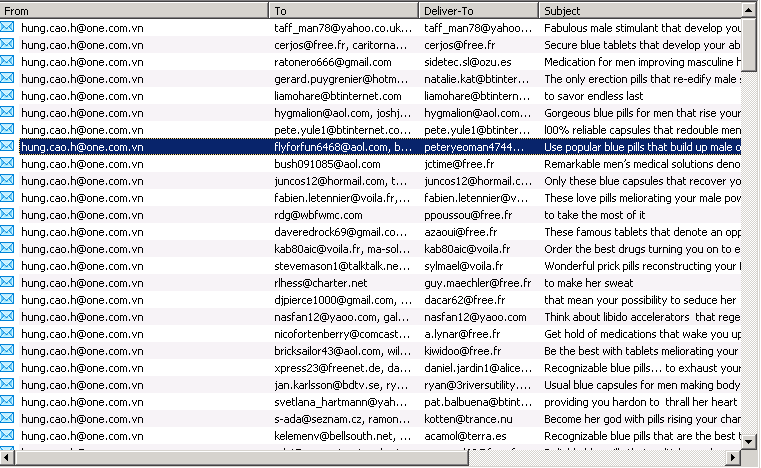Sort by the Deliver-To column header
Screen dimensions: 761x468
point(479,10)
